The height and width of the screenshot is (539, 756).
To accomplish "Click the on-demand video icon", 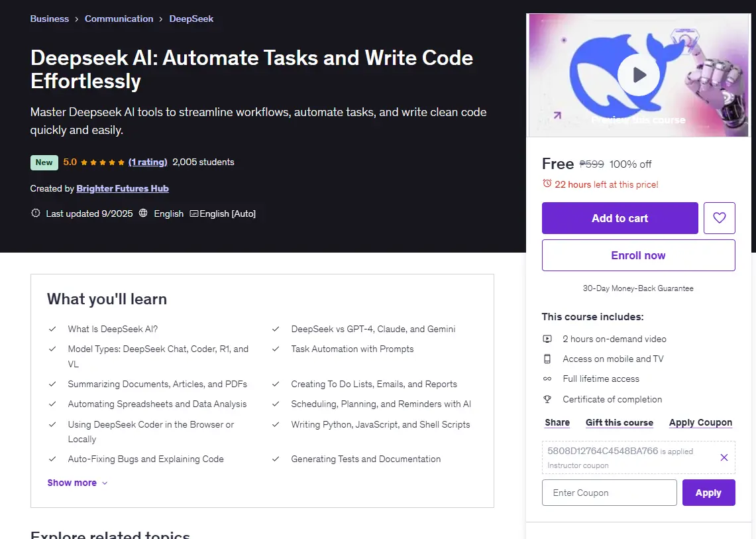I will [x=547, y=339].
